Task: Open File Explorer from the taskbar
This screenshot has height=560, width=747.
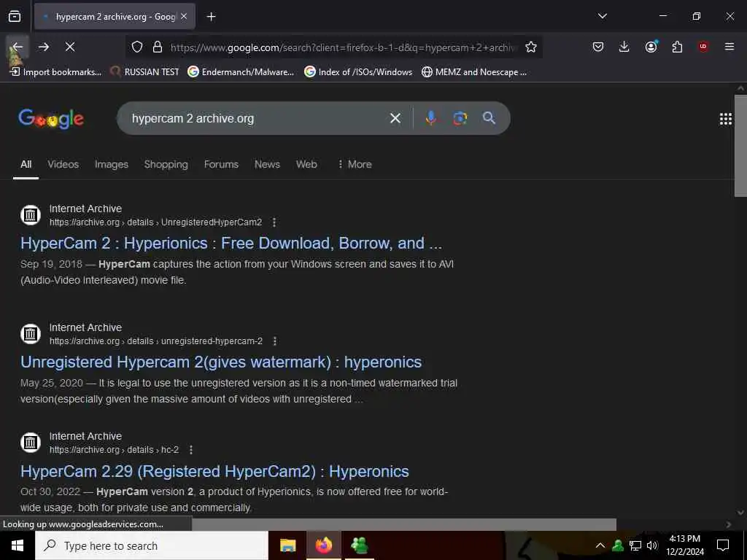Action: coord(287,545)
